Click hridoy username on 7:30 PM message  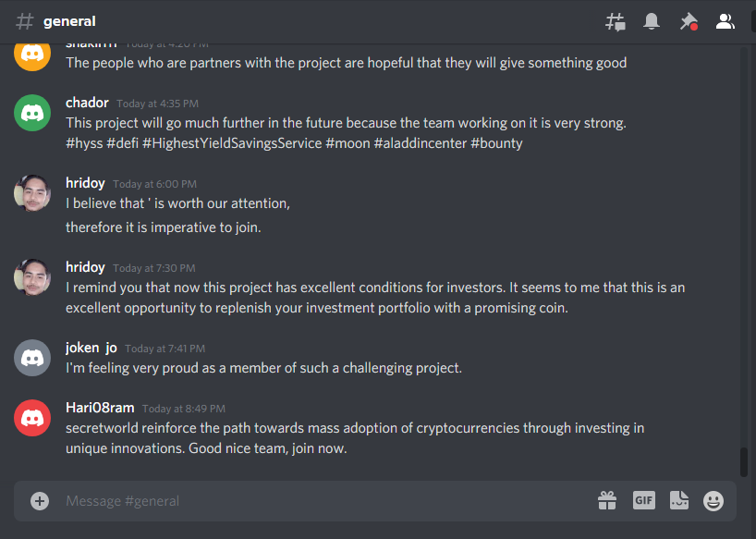(85, 267)
